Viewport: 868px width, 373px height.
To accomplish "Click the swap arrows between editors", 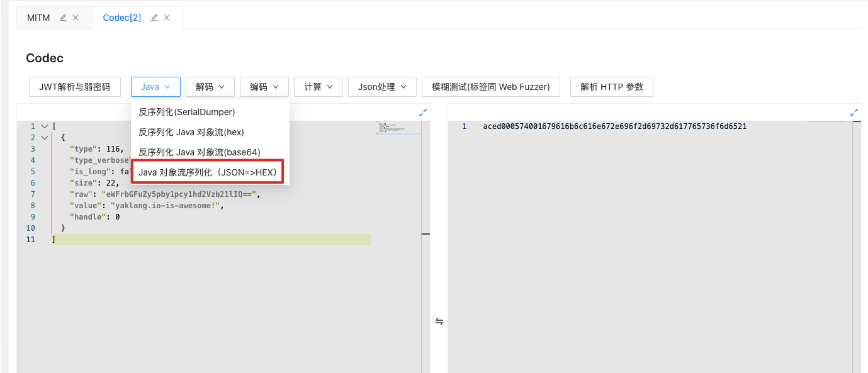I will 439,321.
